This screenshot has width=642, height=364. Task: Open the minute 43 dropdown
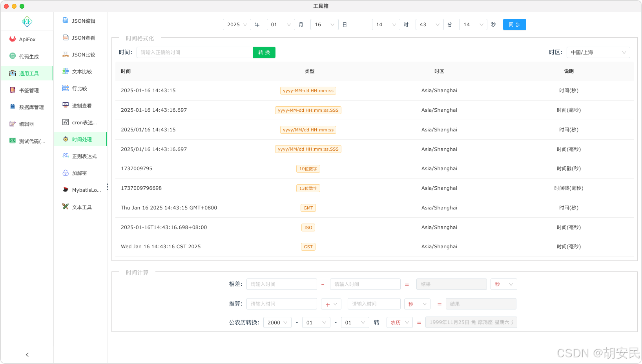click(x=430, y=24)
